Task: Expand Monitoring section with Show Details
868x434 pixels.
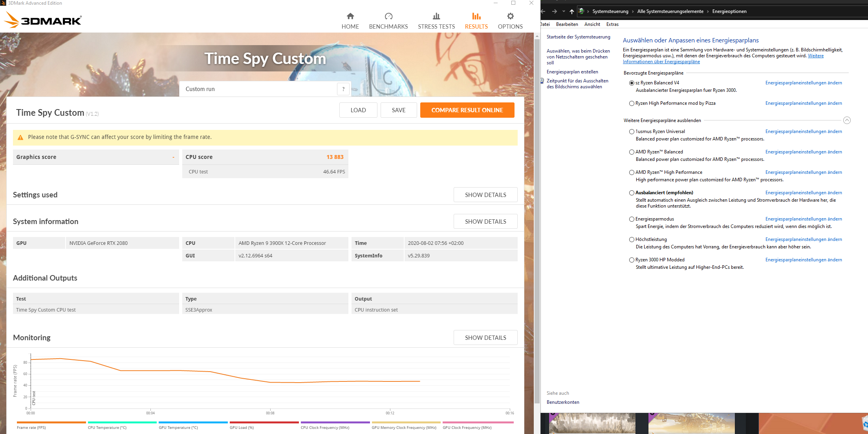Action: click(x=485, y=338)
